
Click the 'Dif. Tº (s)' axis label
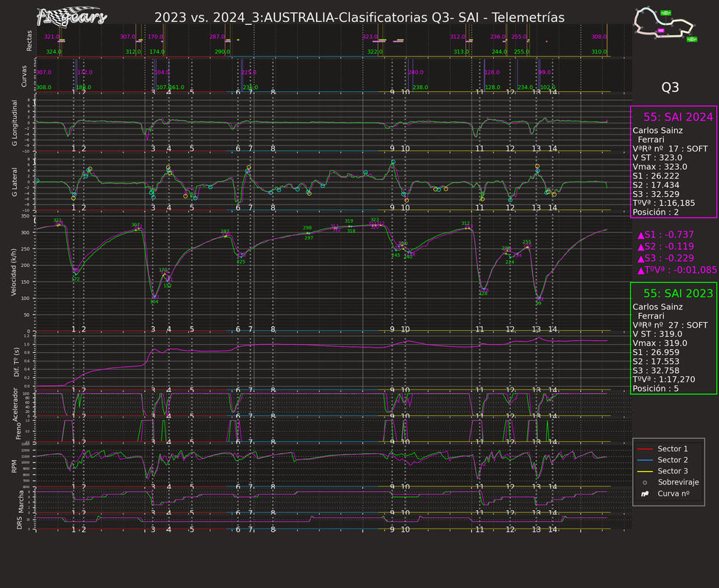click(x=16, y=362)
